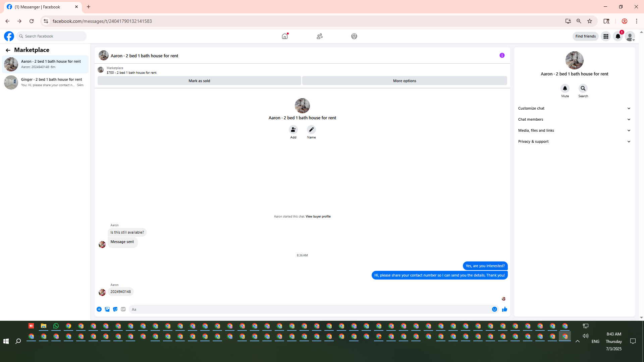Open the sticker chooser icon

[x=115, y=309]
